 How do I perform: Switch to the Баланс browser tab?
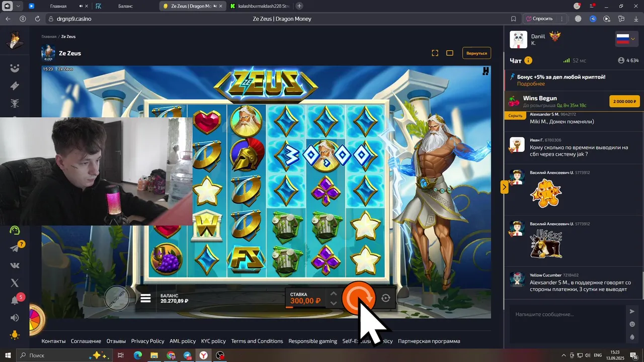125,6
